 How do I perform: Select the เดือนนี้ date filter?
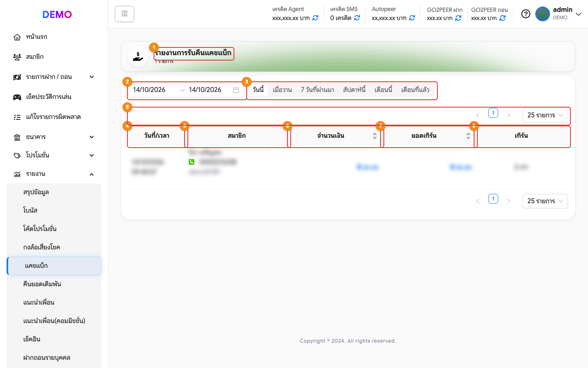[x=383, y=90]
